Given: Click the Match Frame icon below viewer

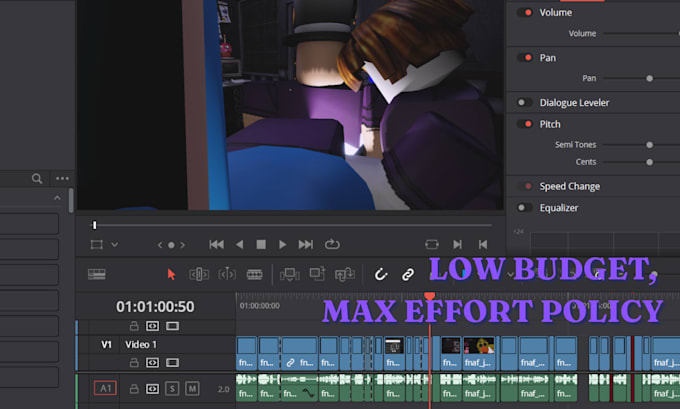Looking at the screenshot, I should 432,245.
